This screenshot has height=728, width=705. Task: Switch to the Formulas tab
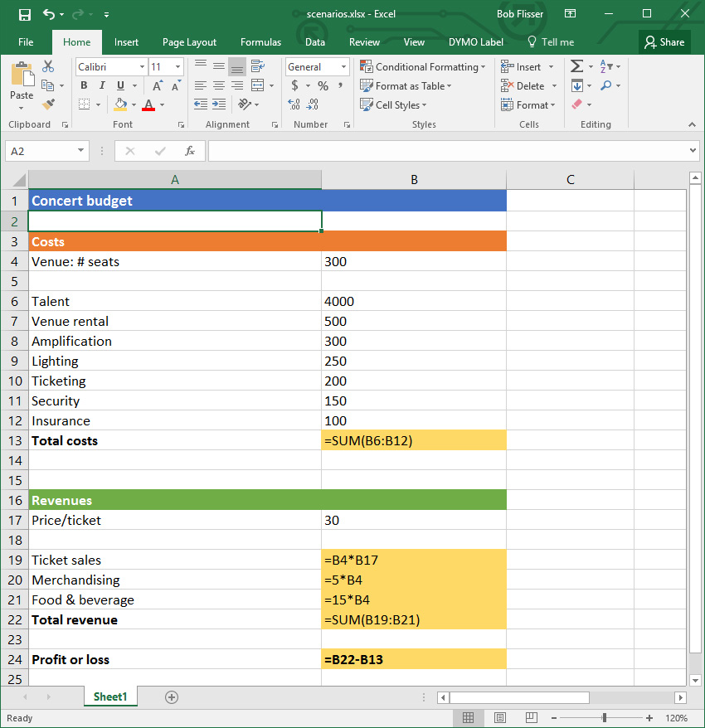point(260,42)
